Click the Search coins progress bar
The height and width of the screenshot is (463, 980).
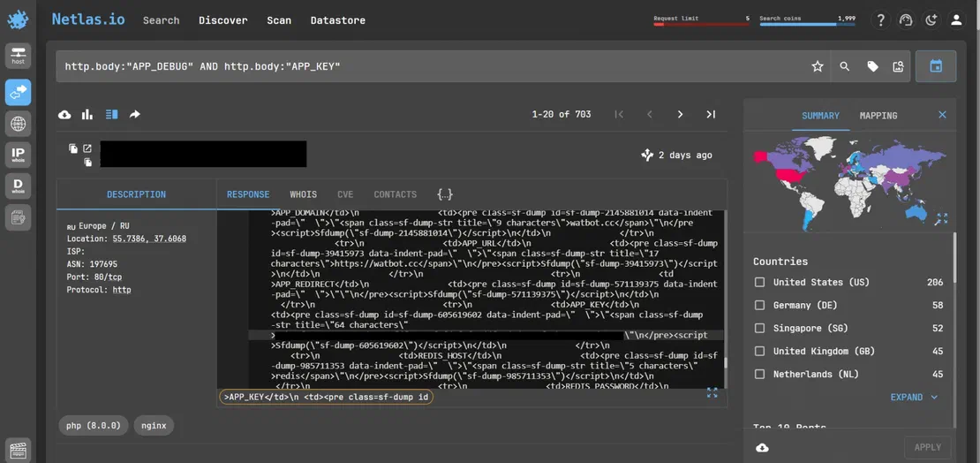tap(808, 25)
